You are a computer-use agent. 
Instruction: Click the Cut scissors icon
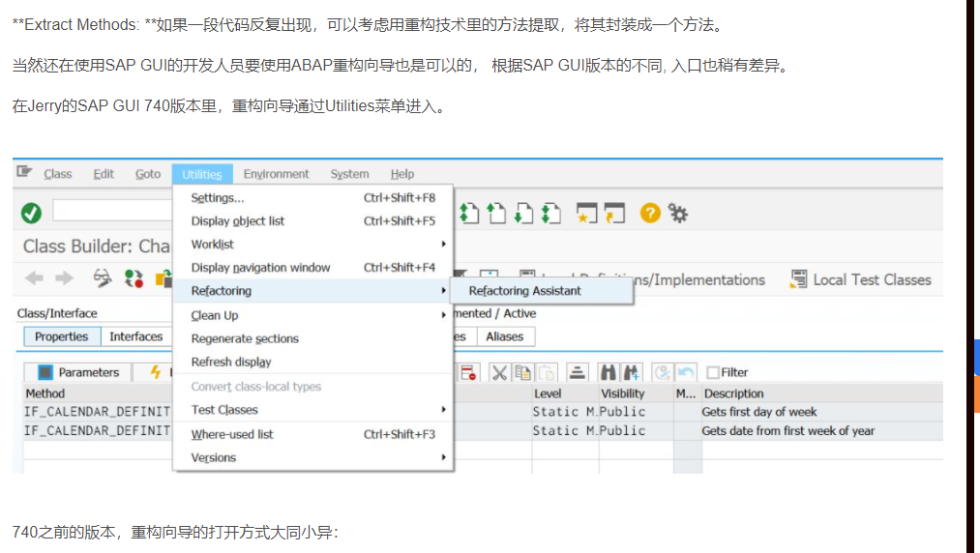point(499,372)
